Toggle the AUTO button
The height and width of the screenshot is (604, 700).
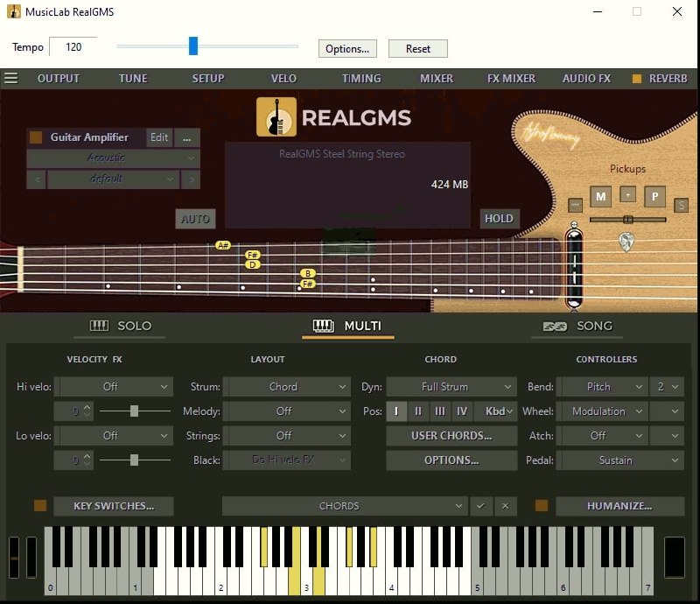click(x=195, y=219)
